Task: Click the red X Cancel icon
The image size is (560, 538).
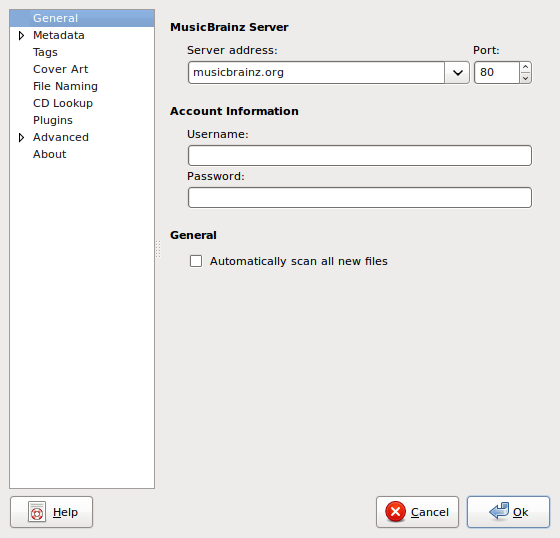Action: point(396,512)
